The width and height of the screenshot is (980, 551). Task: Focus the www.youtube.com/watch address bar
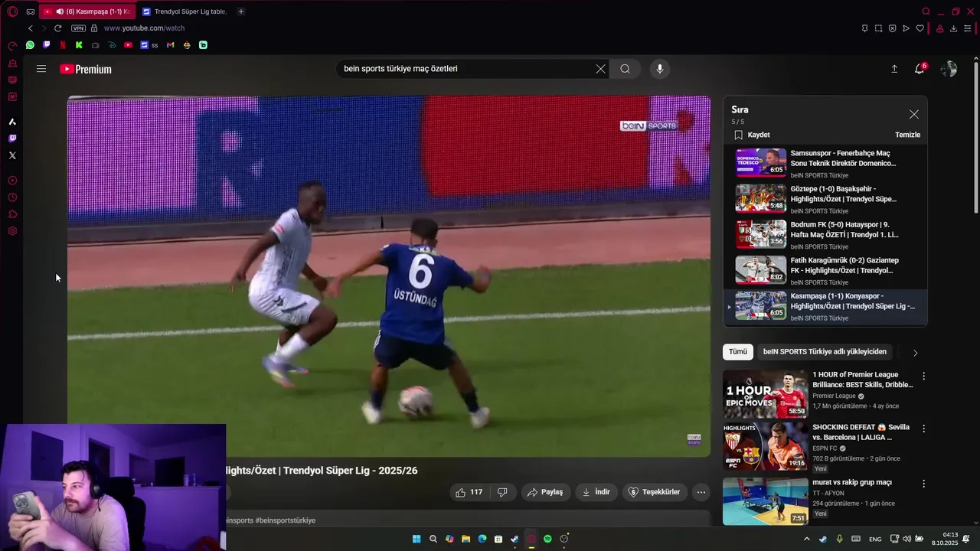(144, 28)
